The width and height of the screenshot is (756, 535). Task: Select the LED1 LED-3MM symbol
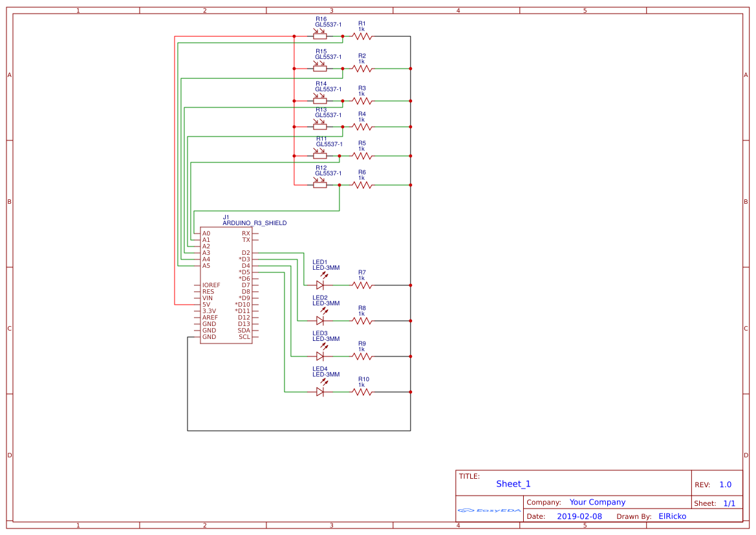321,284
